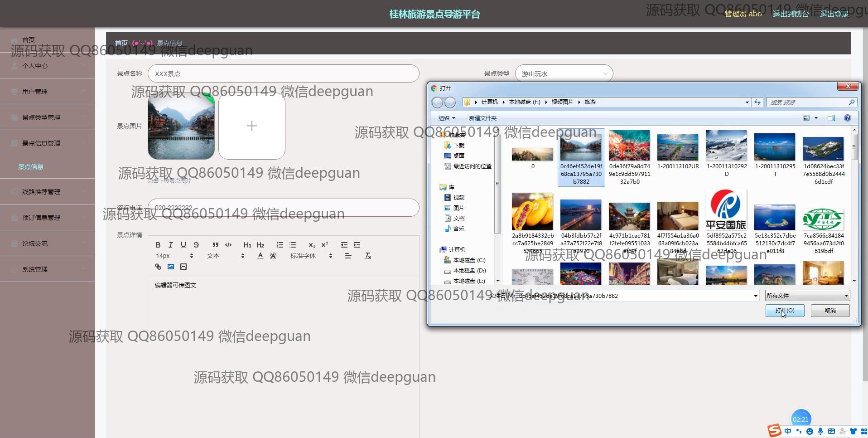Insert a blockquote in the editor
The image size is (868, 438).
click(x=216, y=245)
